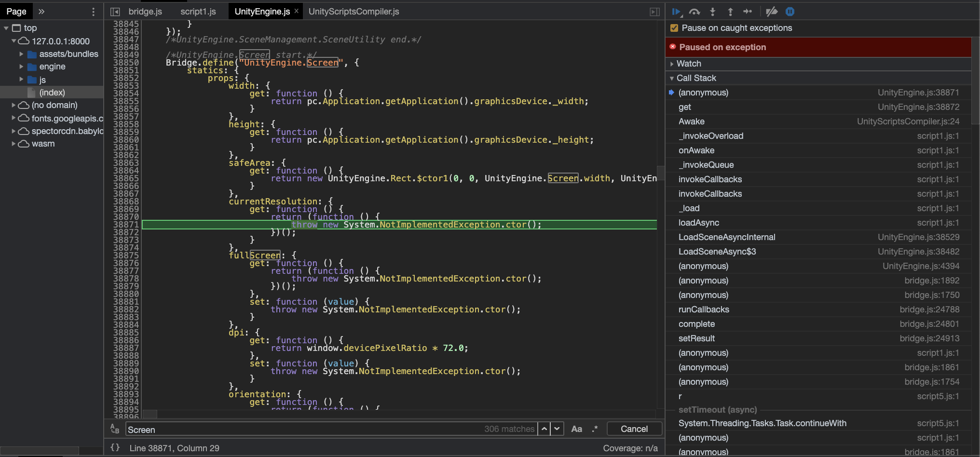
Task: Expand the assets/bundles folder
Action: tap(21, 54)
